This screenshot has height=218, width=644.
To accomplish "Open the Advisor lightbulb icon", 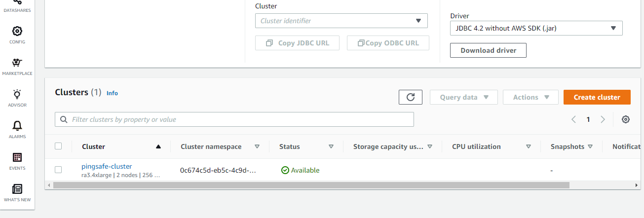I will tap(17, 94).
